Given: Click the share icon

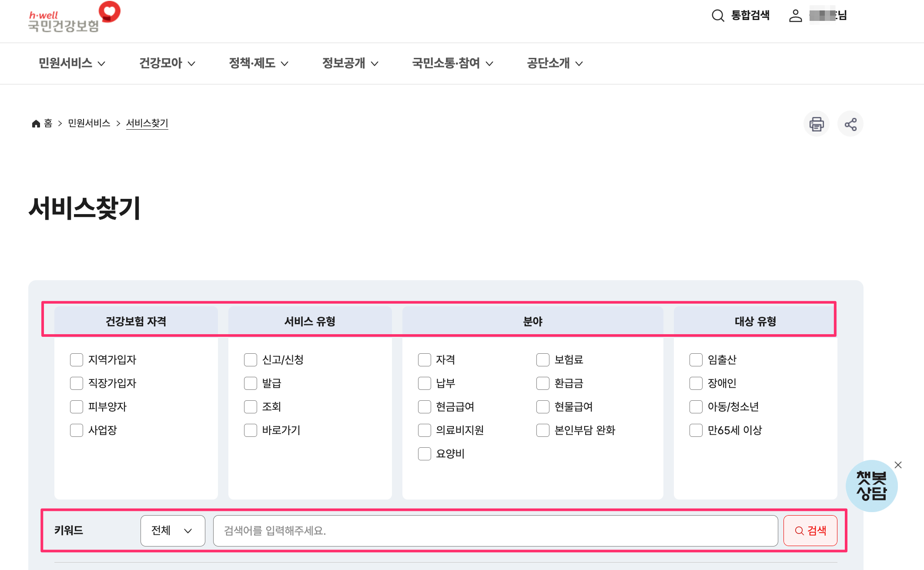Looking at the screenshot, I should [x=850, y=124].
